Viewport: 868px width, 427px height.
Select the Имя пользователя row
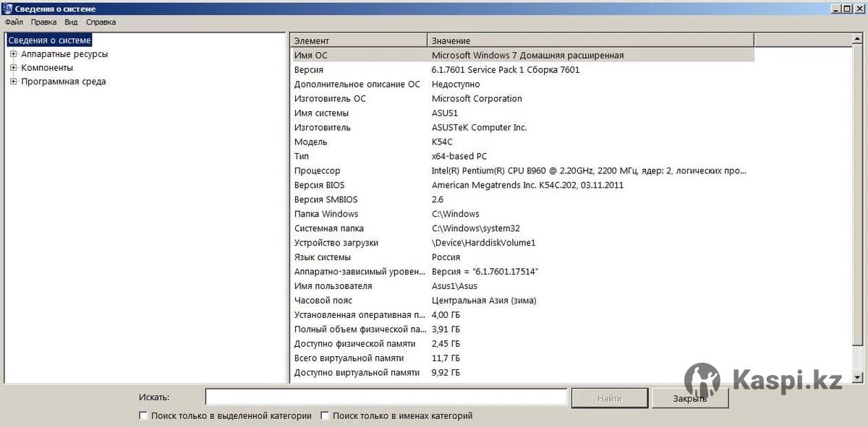522,286
